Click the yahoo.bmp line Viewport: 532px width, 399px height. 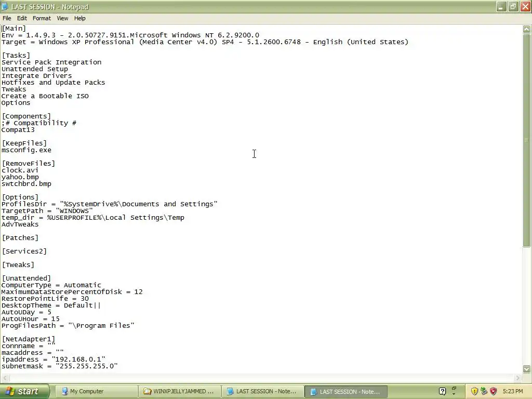click(x=20, y=177)
